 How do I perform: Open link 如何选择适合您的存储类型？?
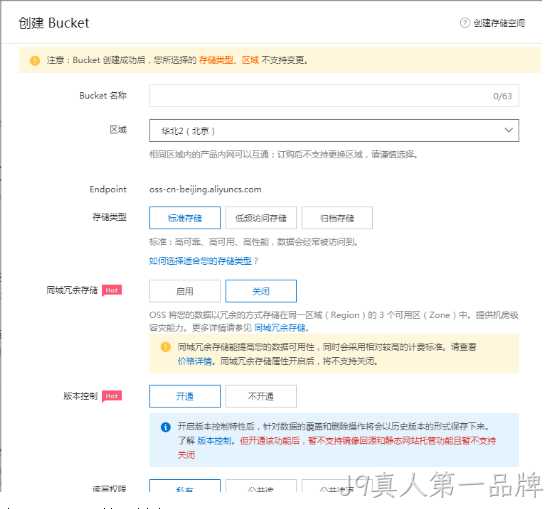pyautogui.click(x=204, y=261)
